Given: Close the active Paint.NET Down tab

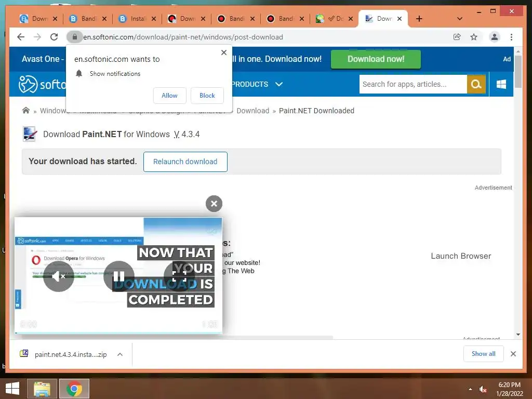Looking at the screenshot, I should pos(400,19).
